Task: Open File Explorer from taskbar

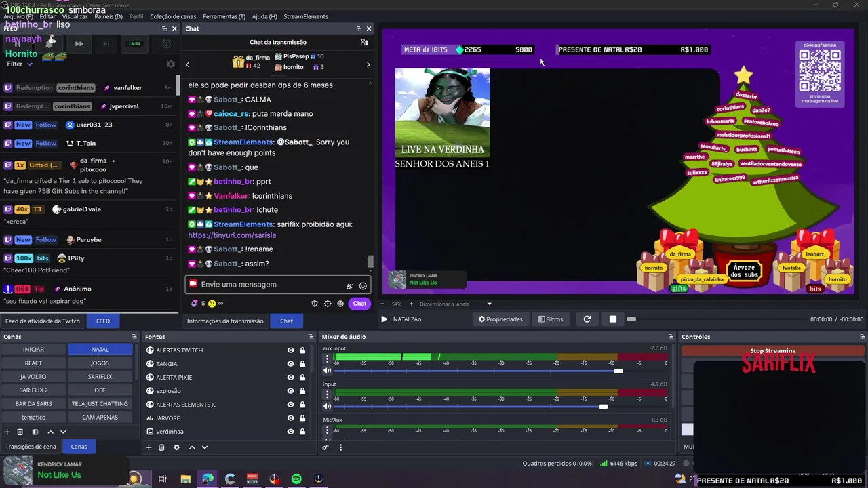Action: coord(185,479)
